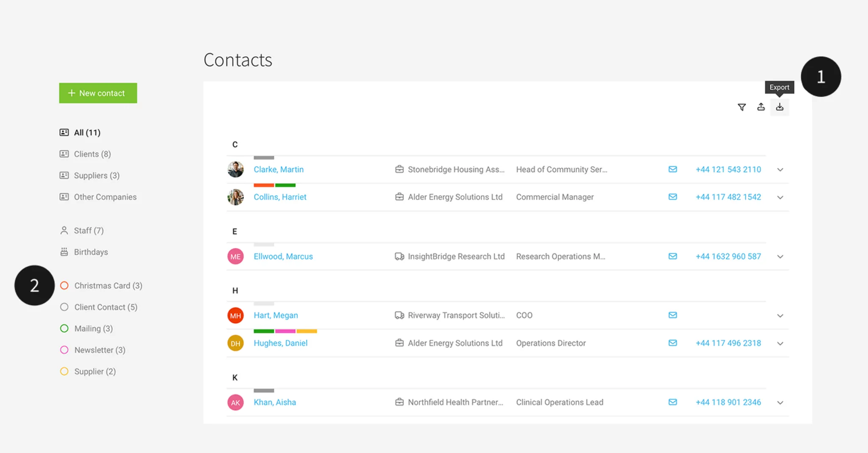
Task: Open contact Collins, Harriet
Action: pos(280,197)
